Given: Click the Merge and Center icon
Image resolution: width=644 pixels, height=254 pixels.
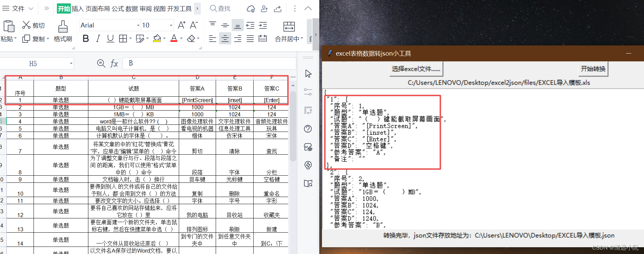Looking at the screenshot, I should click(289, 26).
